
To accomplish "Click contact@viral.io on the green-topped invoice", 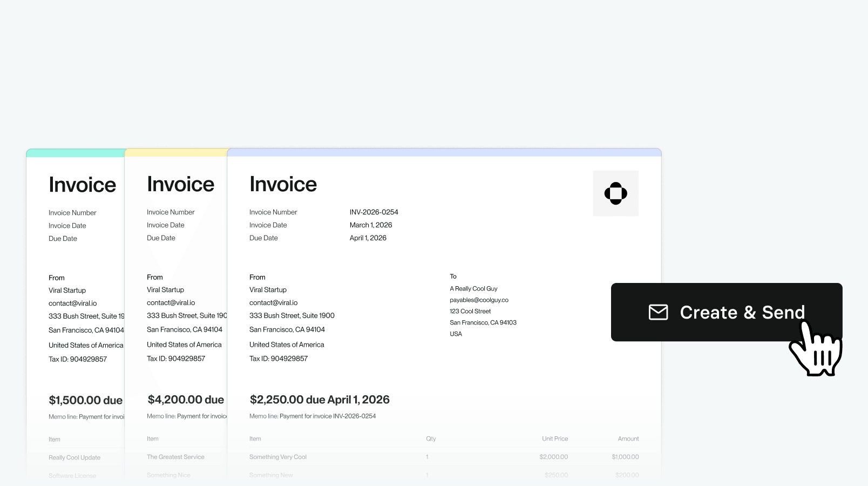I will [x=72, y=303].
